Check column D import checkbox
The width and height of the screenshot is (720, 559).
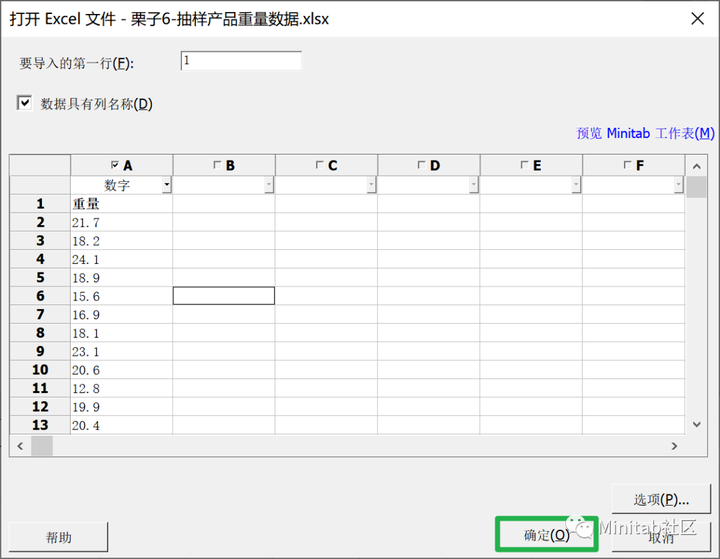(422, 164)
